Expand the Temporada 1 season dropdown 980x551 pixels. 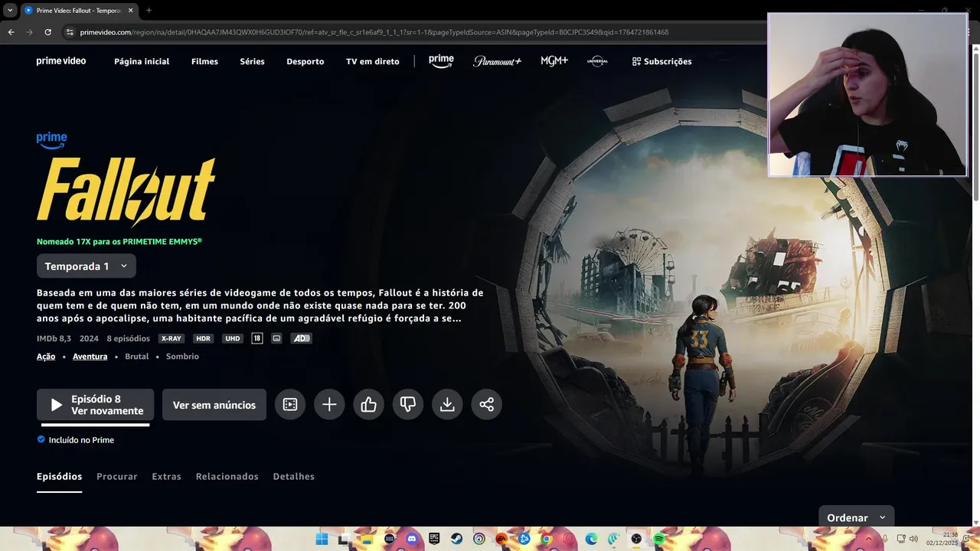87,266
